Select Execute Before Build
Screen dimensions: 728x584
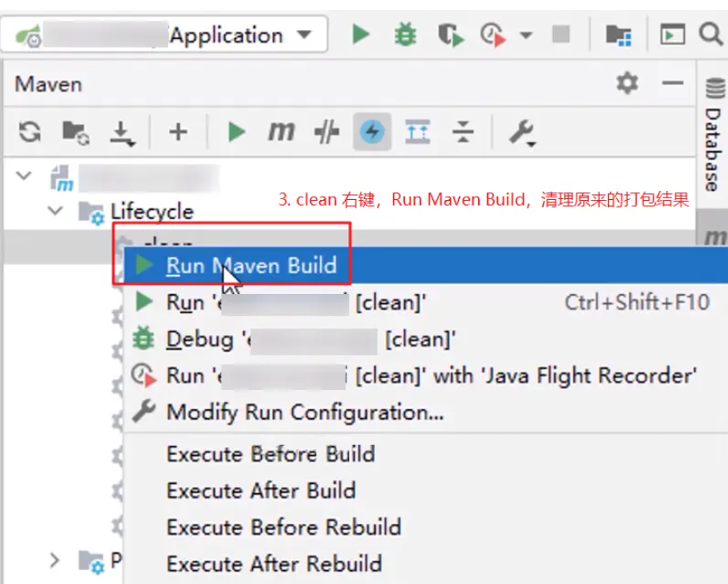(x=271, y=454)
